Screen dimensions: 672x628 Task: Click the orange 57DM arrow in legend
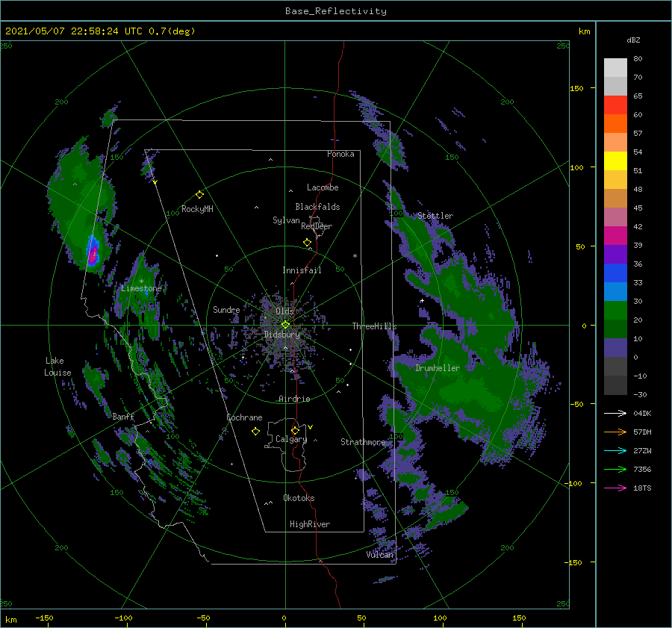pos(615,432)
